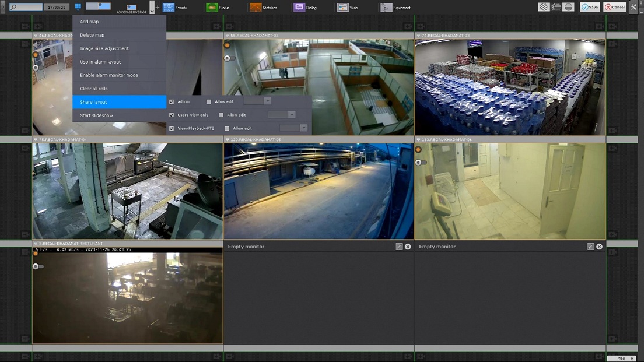Open the Status panel icon
Image resolution: width=644 pixels, height=362 pixels.
(x=211, y=8)
